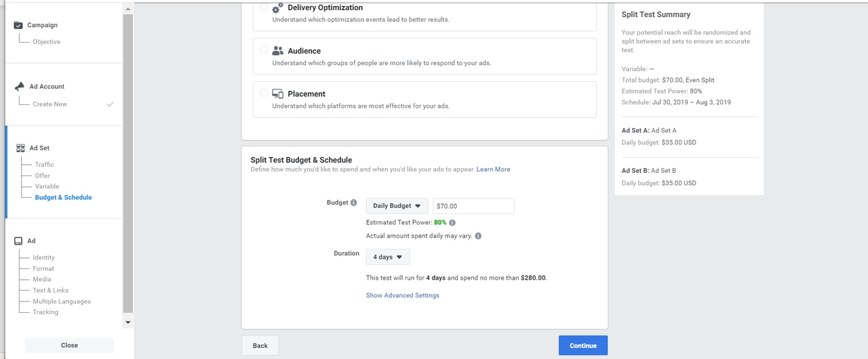
Task: Click the Campaign folder icon in sidebar
Action: (x=18, y=25)
